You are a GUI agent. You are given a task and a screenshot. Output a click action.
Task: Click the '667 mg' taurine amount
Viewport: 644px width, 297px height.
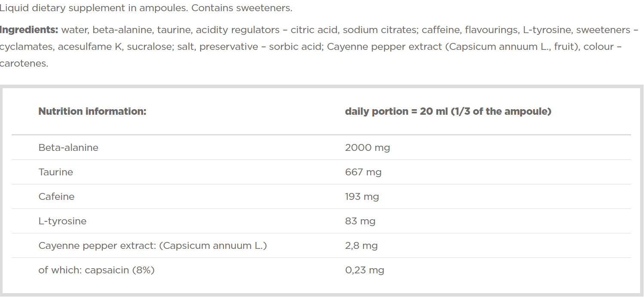click(363, 172)
